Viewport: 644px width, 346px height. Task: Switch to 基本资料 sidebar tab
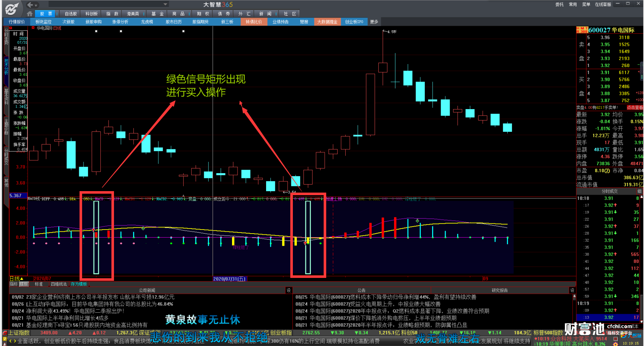(x=6, y=96)
